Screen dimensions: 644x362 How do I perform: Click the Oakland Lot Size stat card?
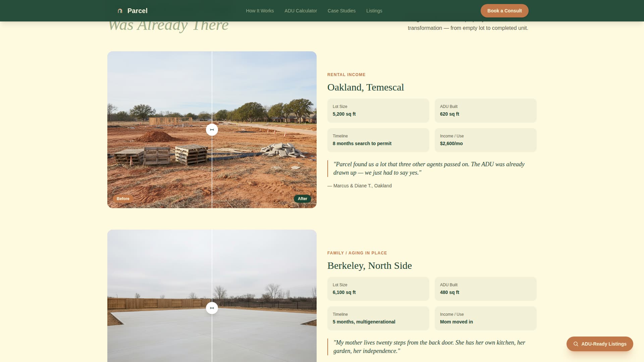pyautogui.click(x=378, y=111)
